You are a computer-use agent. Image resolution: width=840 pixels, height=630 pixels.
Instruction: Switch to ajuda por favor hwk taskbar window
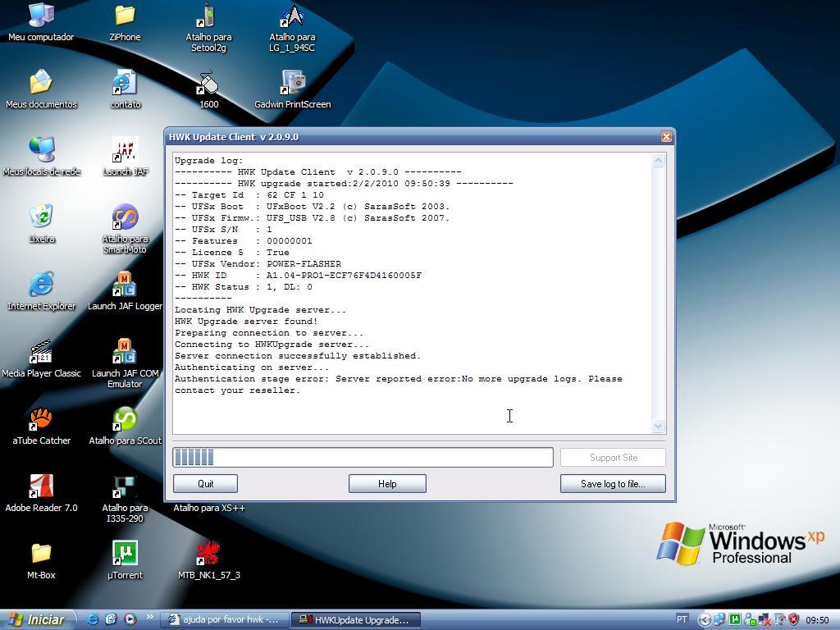tap(223, 620)
